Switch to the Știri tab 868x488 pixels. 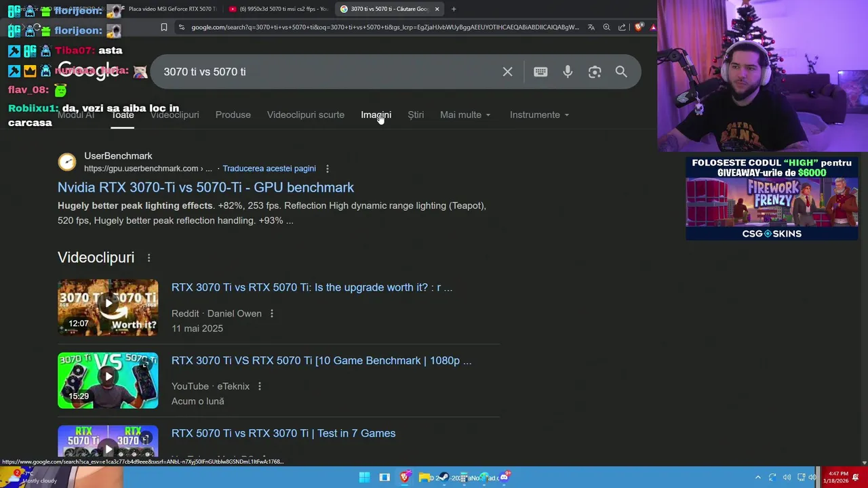(x=416, y=115)
